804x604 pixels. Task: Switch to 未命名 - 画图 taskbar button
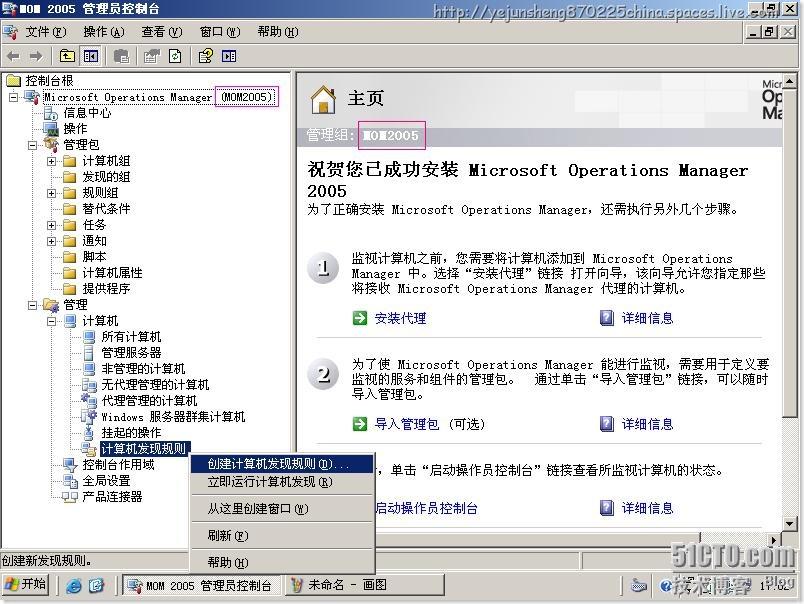coord(364,585)
